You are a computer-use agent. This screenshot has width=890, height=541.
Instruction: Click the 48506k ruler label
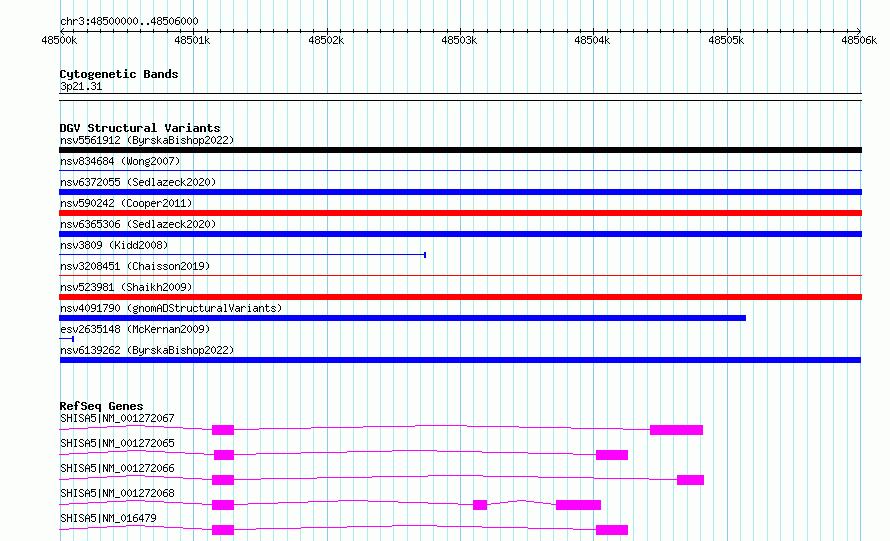859,40
